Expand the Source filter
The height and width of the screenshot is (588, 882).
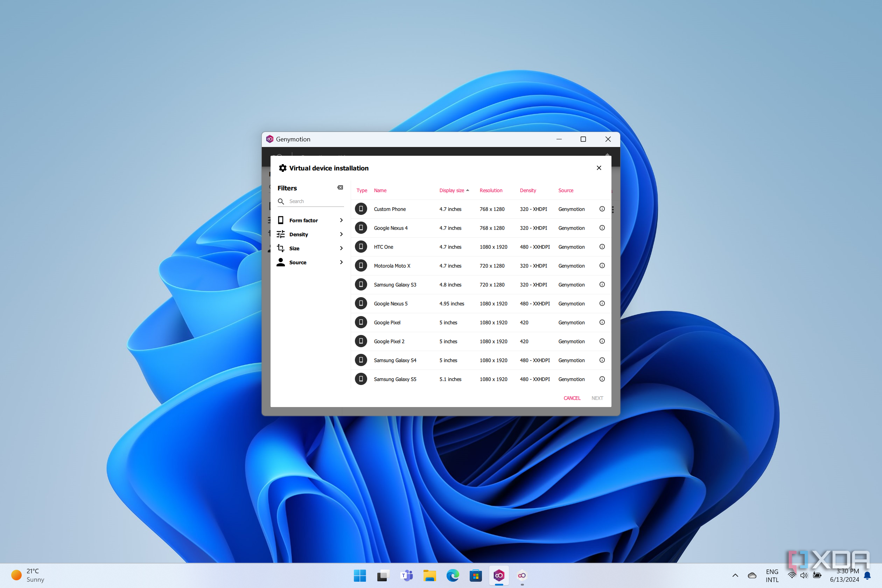pos(310,262)
